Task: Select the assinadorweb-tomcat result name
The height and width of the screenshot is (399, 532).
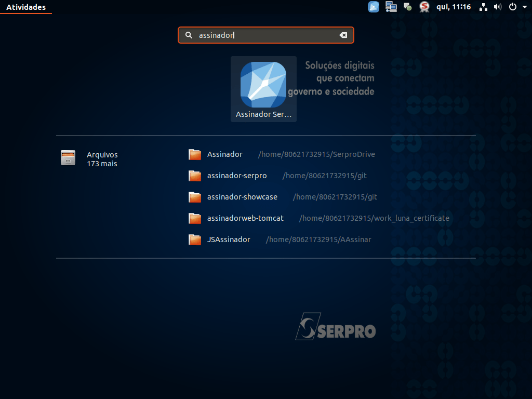Action: click(x=245, y=218)
